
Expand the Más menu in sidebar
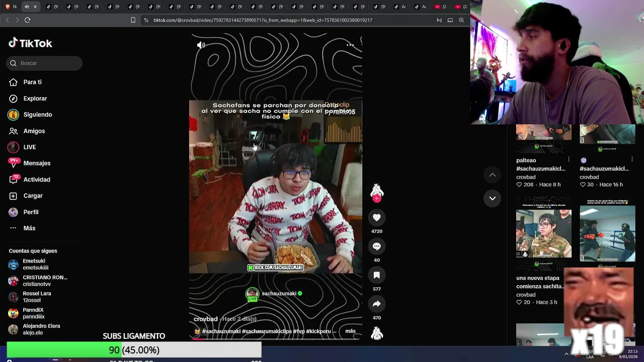coord(22,228)
